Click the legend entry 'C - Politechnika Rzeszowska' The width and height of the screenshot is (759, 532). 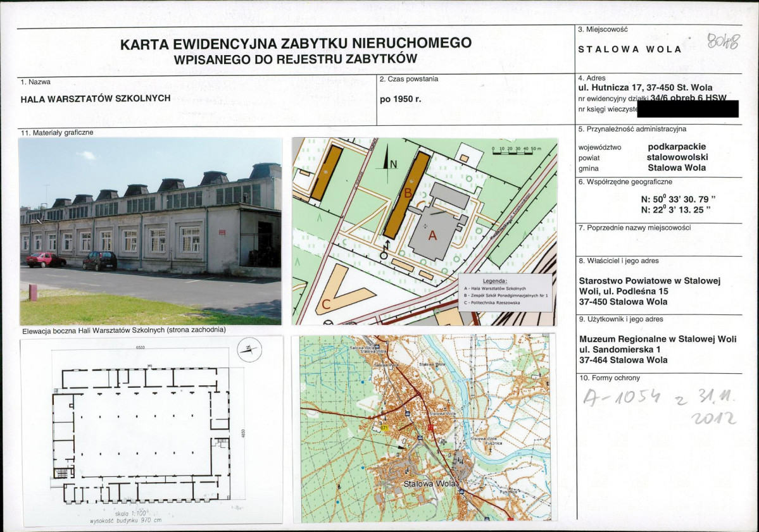[x=491, y=303]
